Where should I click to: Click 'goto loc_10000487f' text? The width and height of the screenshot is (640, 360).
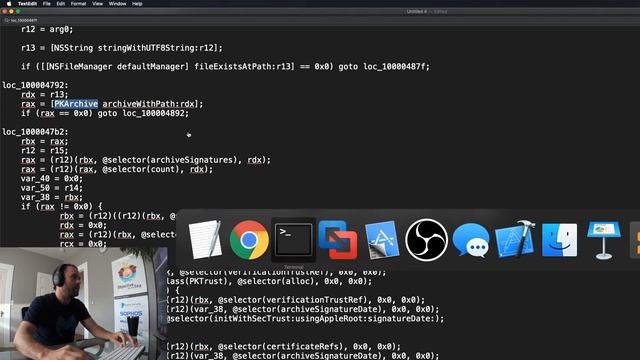(x=382, y=67)
